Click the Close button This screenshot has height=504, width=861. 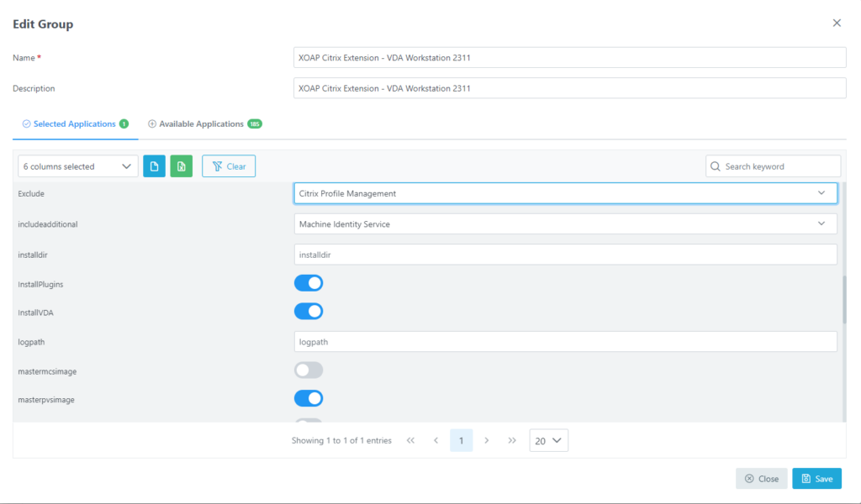tap(762, 479)
